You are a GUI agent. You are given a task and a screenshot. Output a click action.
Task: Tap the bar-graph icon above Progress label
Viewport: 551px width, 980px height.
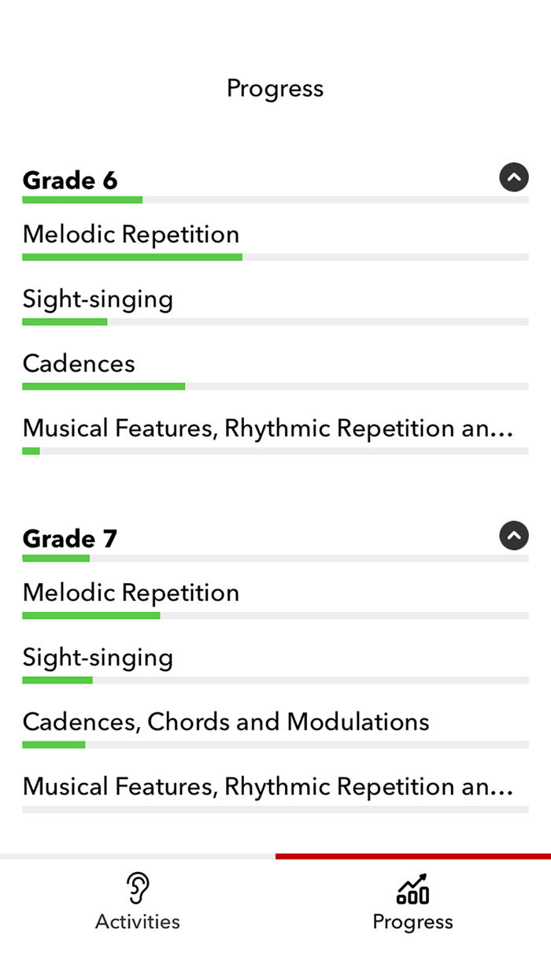pos(412,888)
